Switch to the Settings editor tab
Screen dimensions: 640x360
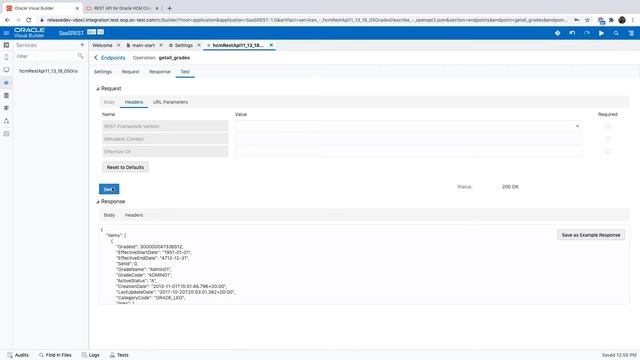(181, 45)
